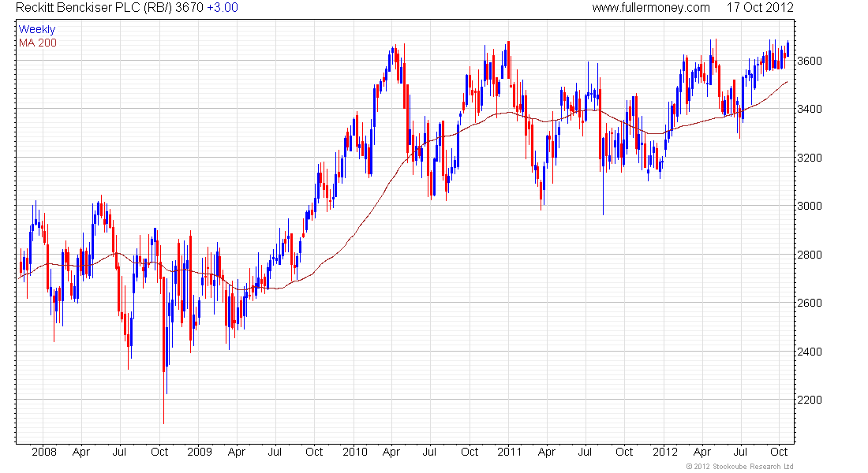Open the www.fullermoney.com link
The width and height of the screenshot is (868, 473).
(650, 8)
